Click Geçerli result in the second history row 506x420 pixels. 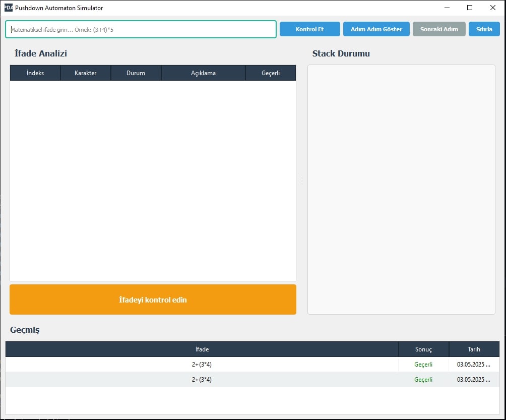click(423, 380)
